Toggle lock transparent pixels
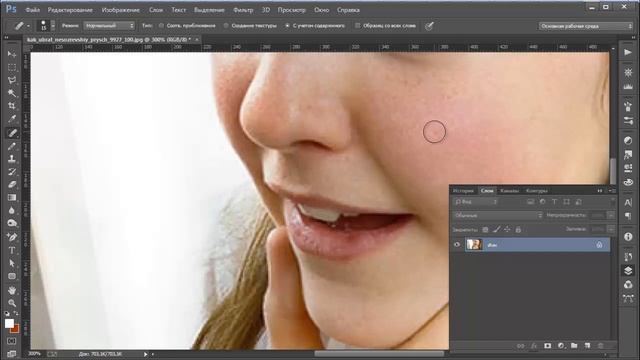Image resolution: width=640 pixels, height=360 pixels. 485,230
